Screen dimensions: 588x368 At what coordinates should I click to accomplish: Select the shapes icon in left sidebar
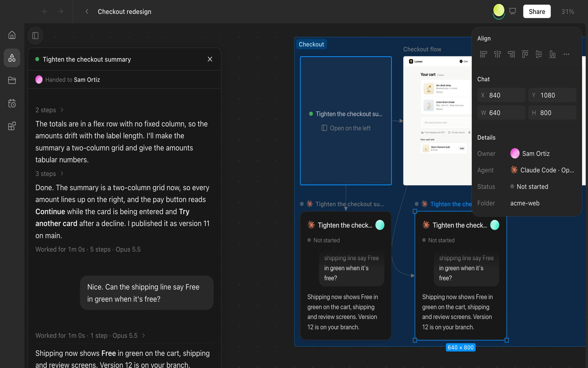click(x=12, y=58)
